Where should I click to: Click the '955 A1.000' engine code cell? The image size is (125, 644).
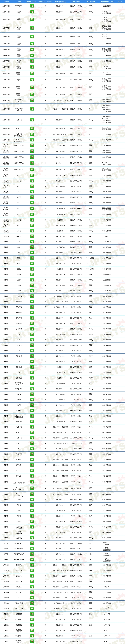click(107, 186)
